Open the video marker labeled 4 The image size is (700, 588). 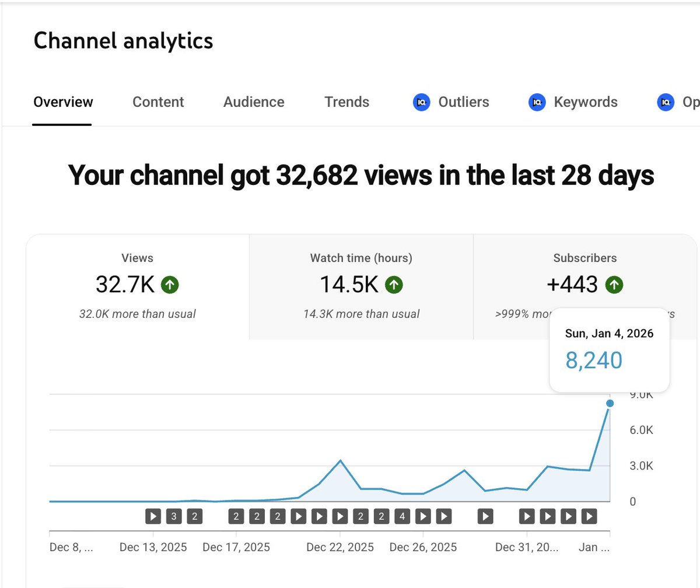click(402, 516)
